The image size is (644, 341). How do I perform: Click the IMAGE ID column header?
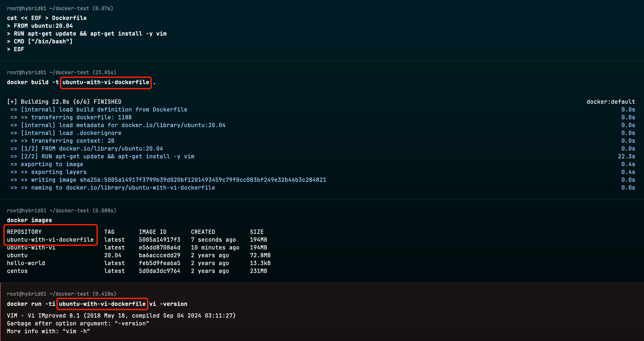pos(153,232)
